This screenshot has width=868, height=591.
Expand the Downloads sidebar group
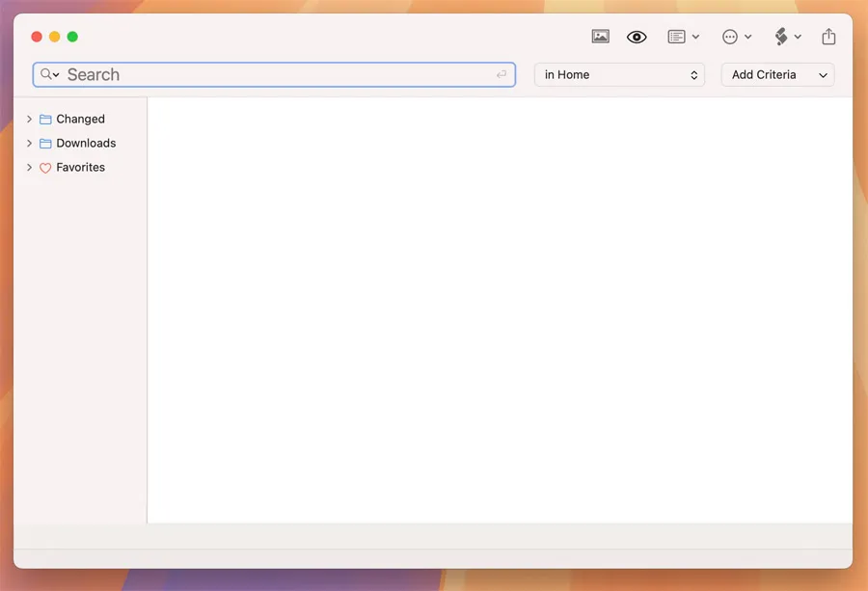29,144
